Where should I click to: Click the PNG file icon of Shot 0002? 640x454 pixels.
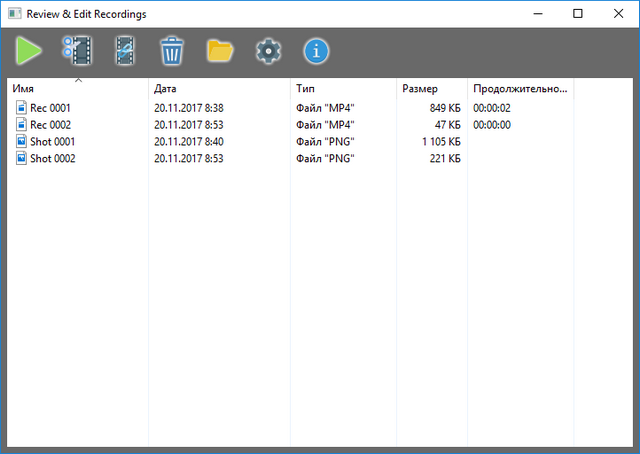pos(21,159)
